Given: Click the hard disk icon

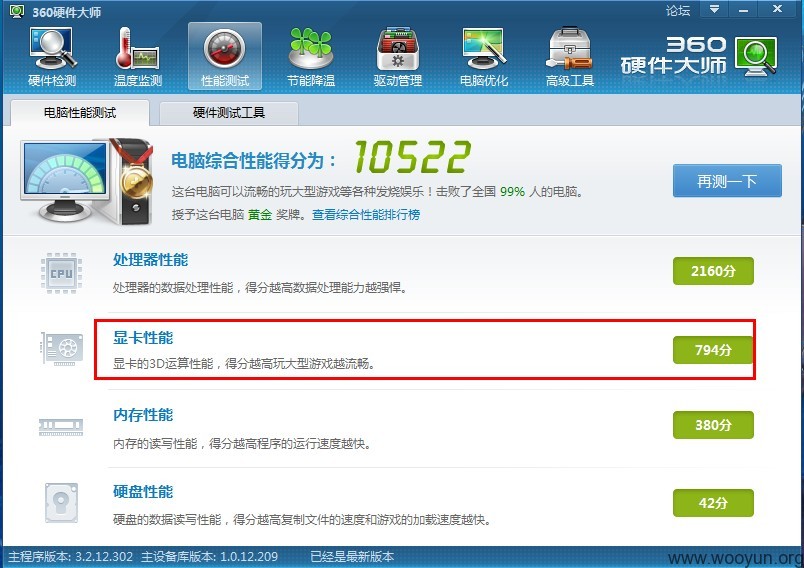Looking at the screenshot, I should tap(61, 502).
